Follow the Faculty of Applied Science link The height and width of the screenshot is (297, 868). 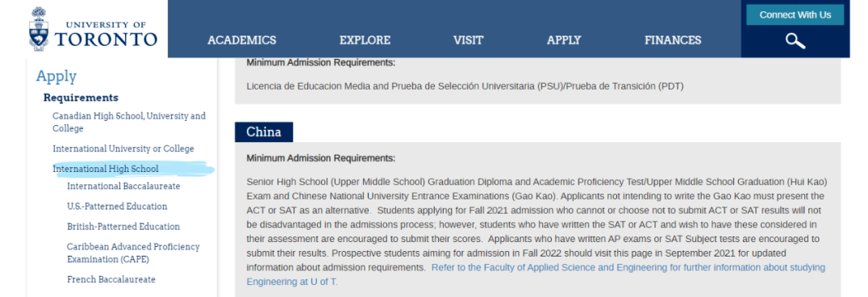[x=536, y=274]
